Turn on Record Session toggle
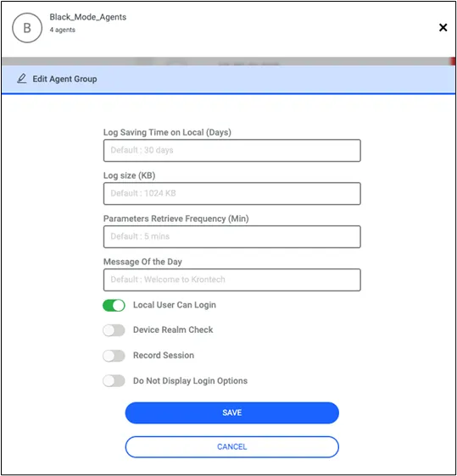The image size is (457, 476). pos(114,356)
